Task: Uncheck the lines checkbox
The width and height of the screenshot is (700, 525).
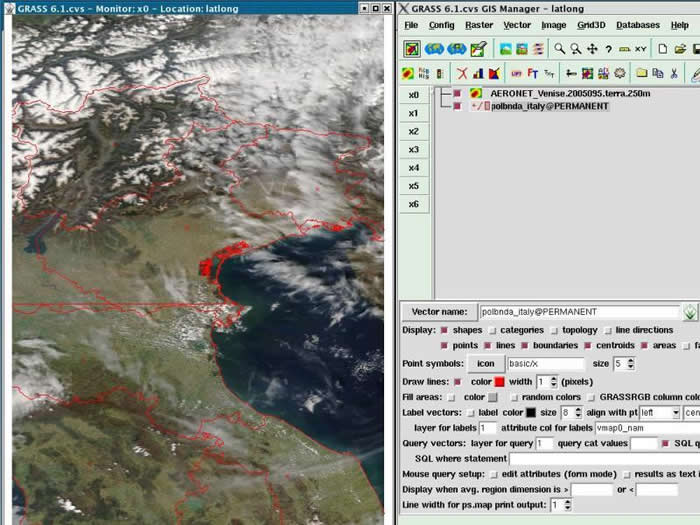Action: (x=488, y=346)
